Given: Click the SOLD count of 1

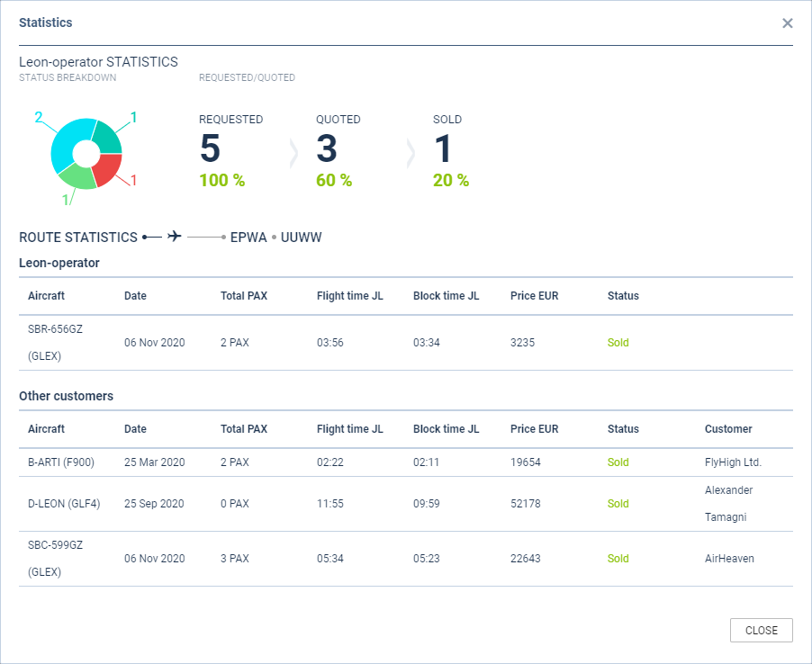Looking at the screenshot, I should coord(443,148).
